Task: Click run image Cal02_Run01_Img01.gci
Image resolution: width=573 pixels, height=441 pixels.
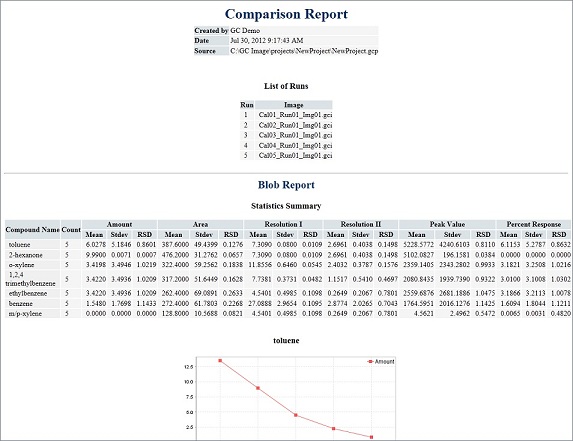Action: point(295,125)
